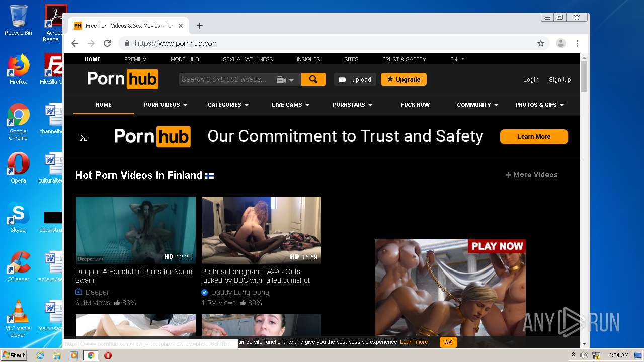644x362 pixels.
Task: Dismiss the Trust and Safety banner with X
Action: click(84, 138)
